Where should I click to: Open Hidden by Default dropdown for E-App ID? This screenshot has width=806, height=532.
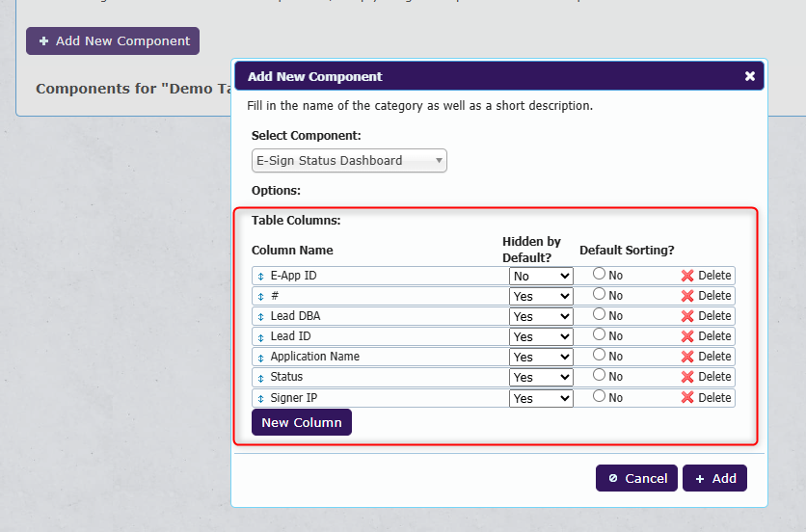pos(541,276)
